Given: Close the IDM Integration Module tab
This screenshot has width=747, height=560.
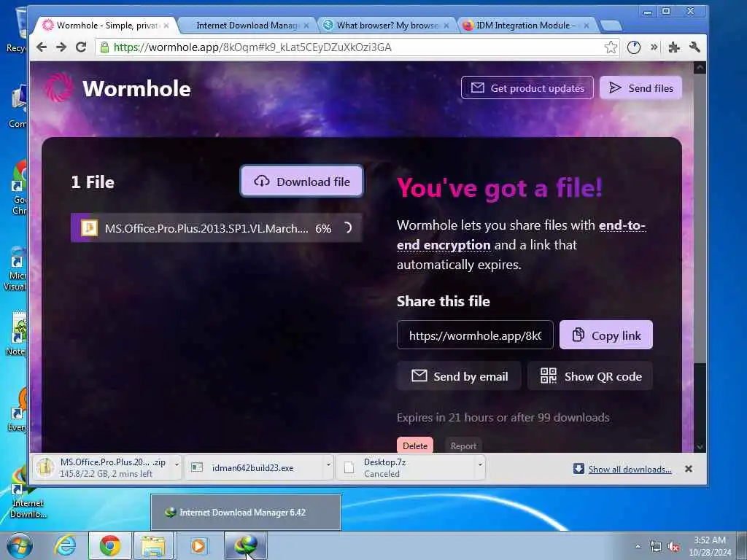Looking at the screenshot, I should click(x=587, y=26).
